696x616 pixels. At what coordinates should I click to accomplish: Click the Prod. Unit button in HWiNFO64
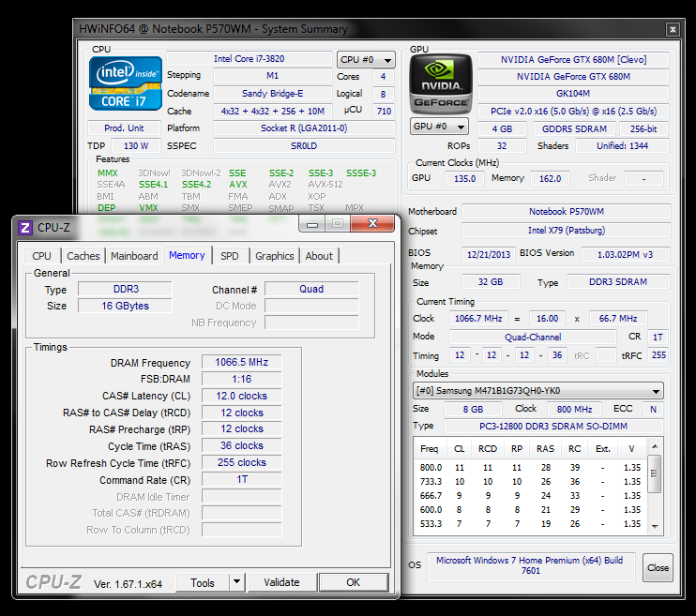(124, 128)
